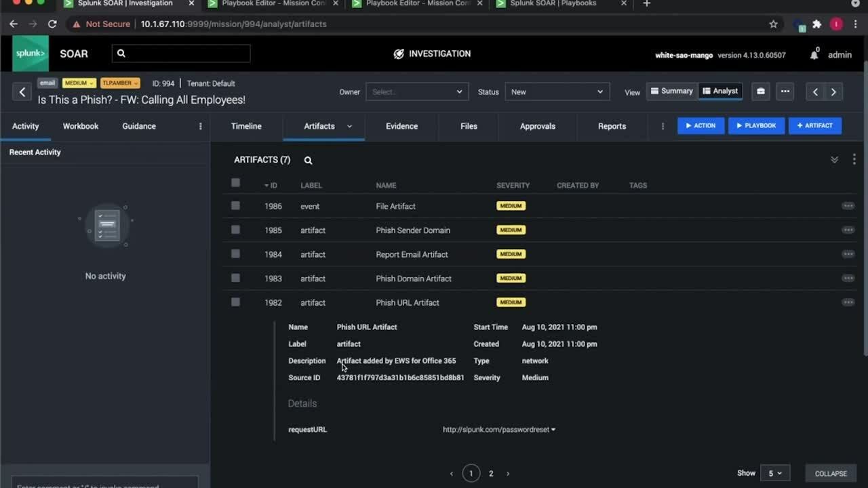The height and width of the screenshot is (488, 868).
Task: Check the Report Email Artifact checkbox
Action: tap(235, 254)
